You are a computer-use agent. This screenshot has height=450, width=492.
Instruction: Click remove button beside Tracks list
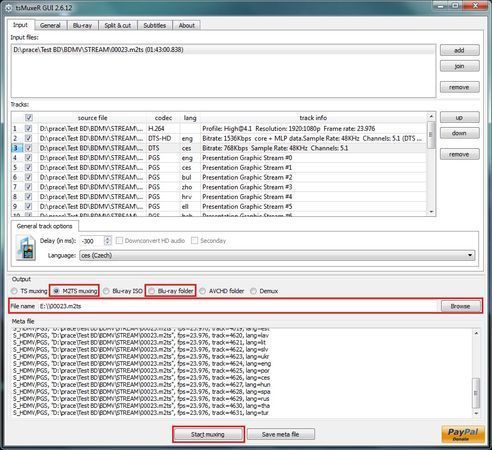460,154
